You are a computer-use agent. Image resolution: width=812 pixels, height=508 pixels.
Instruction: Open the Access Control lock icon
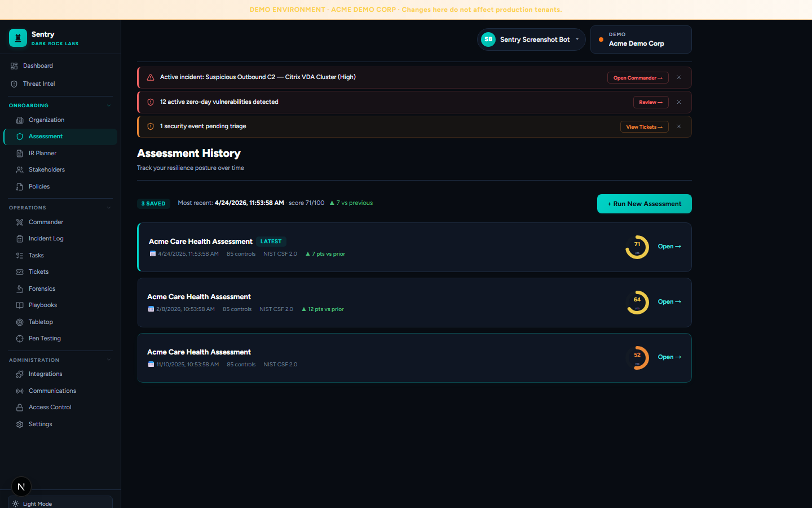[20, 408]
